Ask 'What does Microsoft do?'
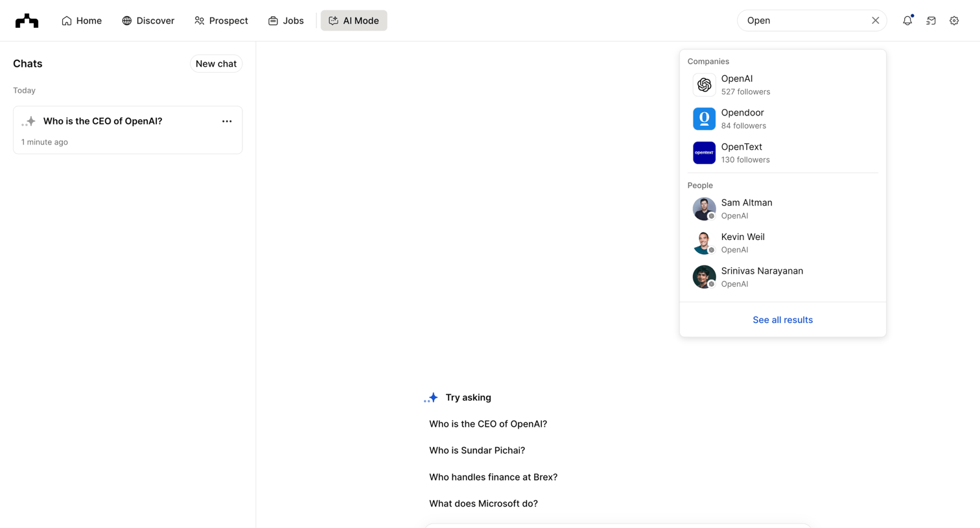This screenshot has width=980, height=528. (484, 503)
